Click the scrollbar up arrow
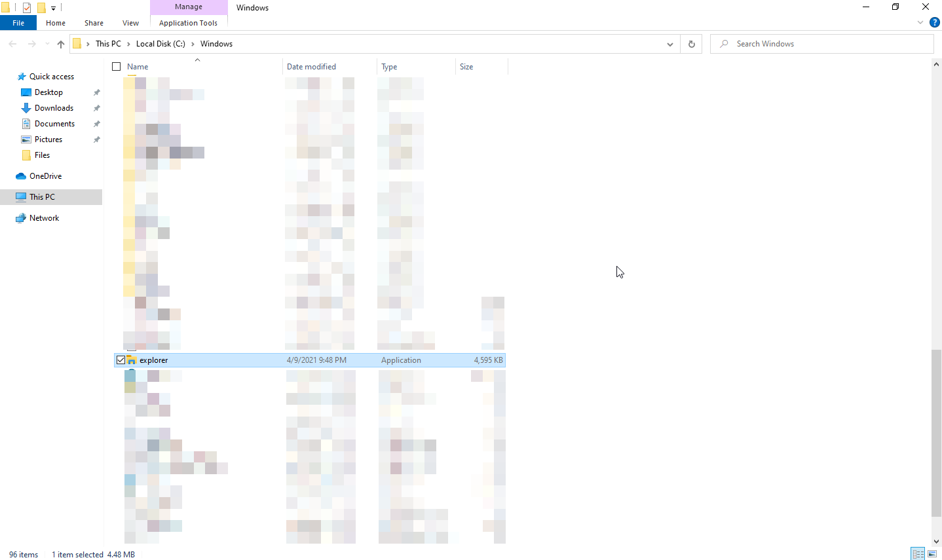This screenshot has width=942, height=560. point(936,64)
